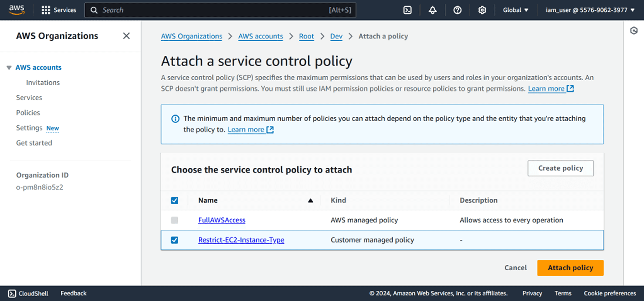Image resolution: width=644 pixels, height=301 pixels.
Task: Open the Services grid icon
Action: pyautogui.click(x=46, y=10)
